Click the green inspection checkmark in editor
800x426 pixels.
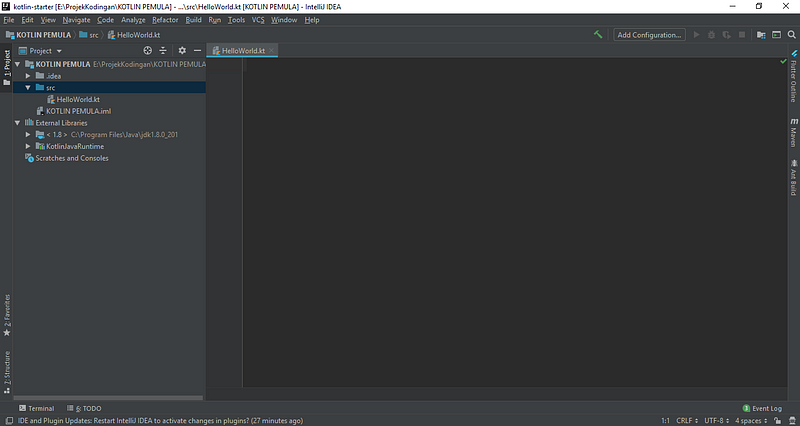[x=783, y=61]
